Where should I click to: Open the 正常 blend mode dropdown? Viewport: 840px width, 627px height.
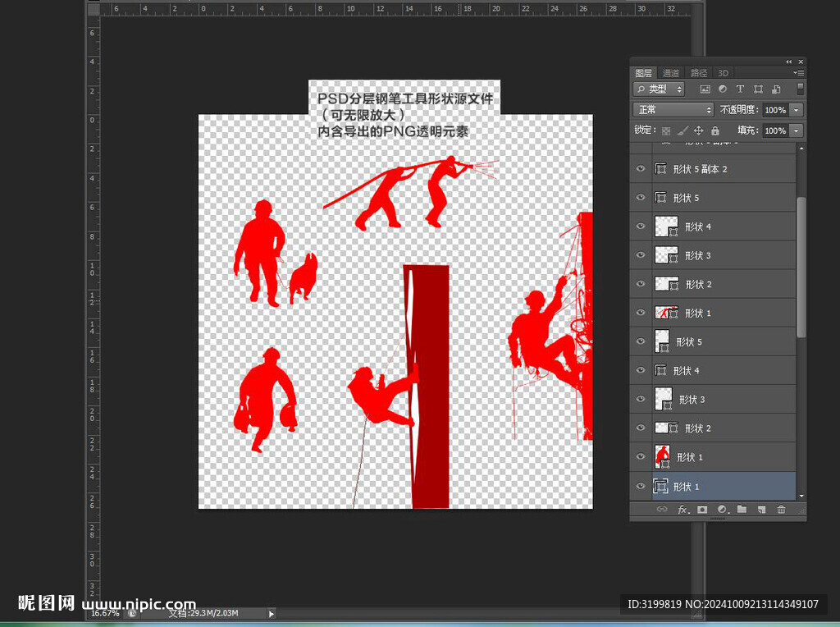tap(673, 110)
